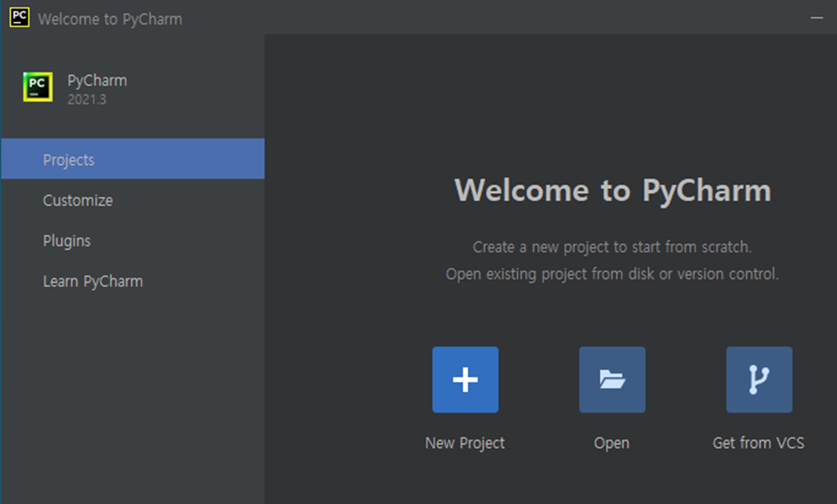This screenshot has height=504, width=837.
Task: Click the Open label under the folder icon
Action: (x=612, y=444)
